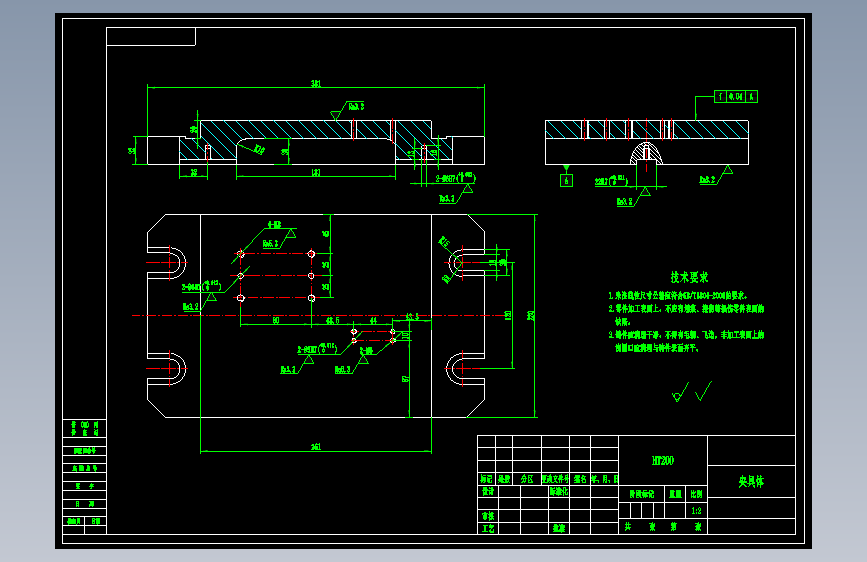Image resolution: width=867 pixels, height=562 pixels.
Task: Click the 分区 title block cell
Action: point(527,479)
